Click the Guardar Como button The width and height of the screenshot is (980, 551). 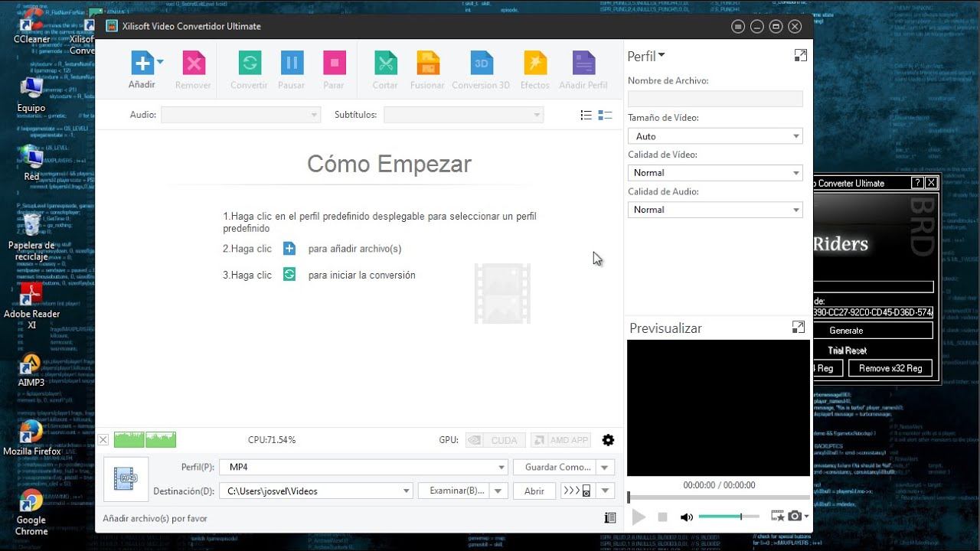(x=555, y=467)
